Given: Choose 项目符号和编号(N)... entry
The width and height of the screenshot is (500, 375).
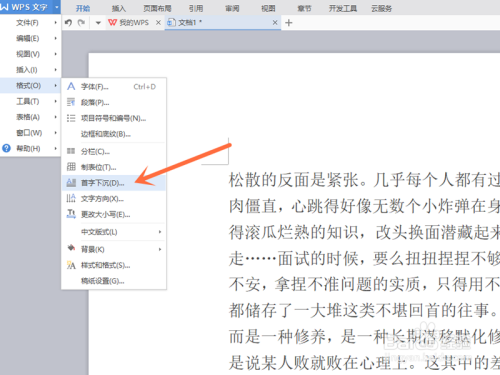Looking at the screenshot, I should click(114, 118).
